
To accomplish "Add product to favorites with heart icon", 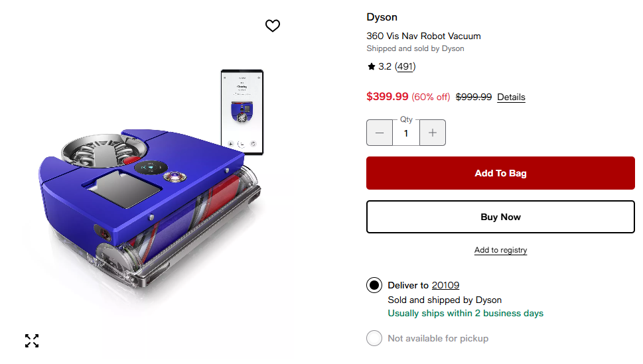I will click(x=273, y=26).
